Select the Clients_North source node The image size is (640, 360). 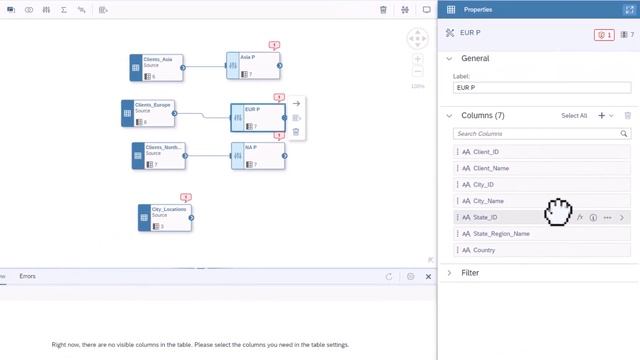click(159, 156)
